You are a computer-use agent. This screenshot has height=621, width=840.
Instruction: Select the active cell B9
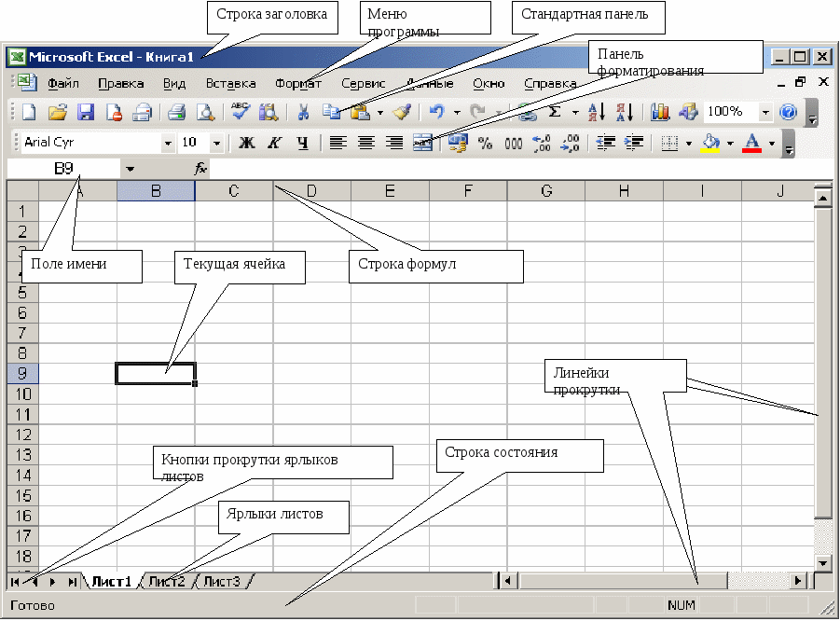[156, 374]
